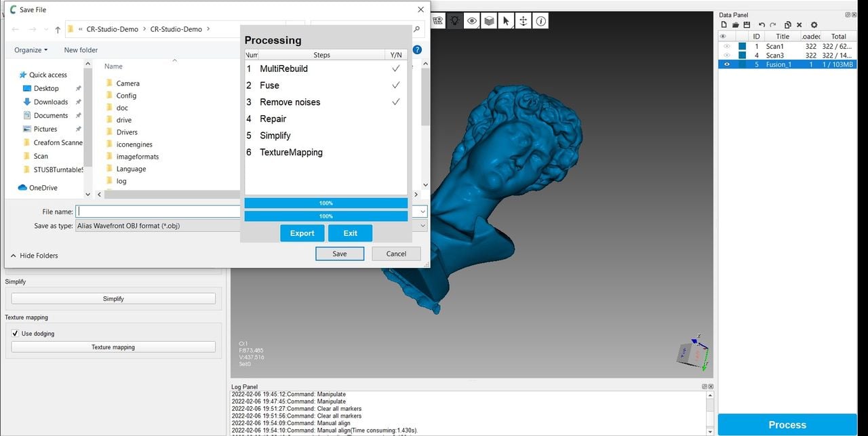Screen dimensions: 868x436
Task: Click the mesh layers icon in the toolbar
Action: pyautogui.click(x=489, y=21)
